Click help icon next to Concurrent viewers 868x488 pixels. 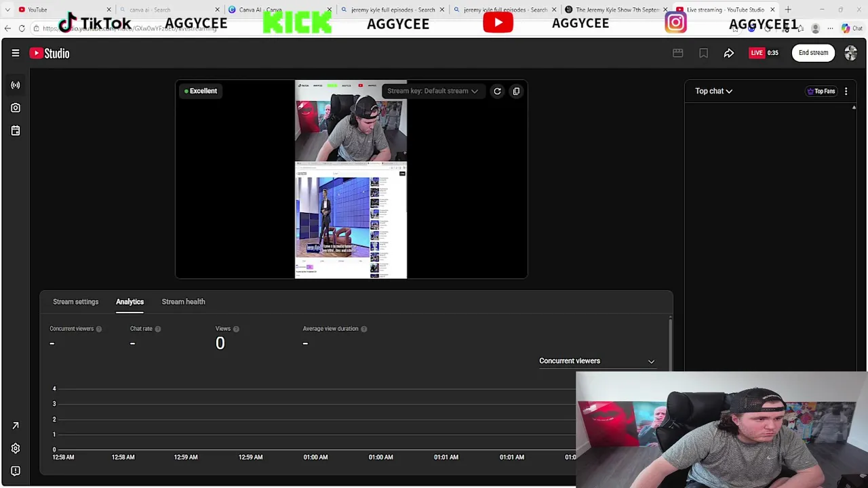pos(98,329)
